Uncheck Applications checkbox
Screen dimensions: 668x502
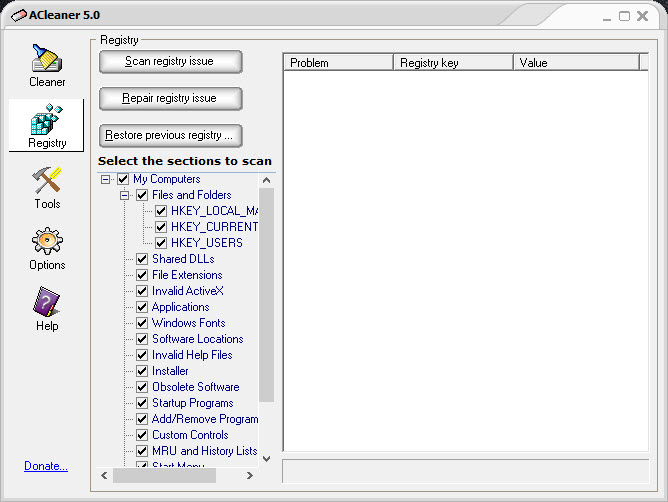142,307
